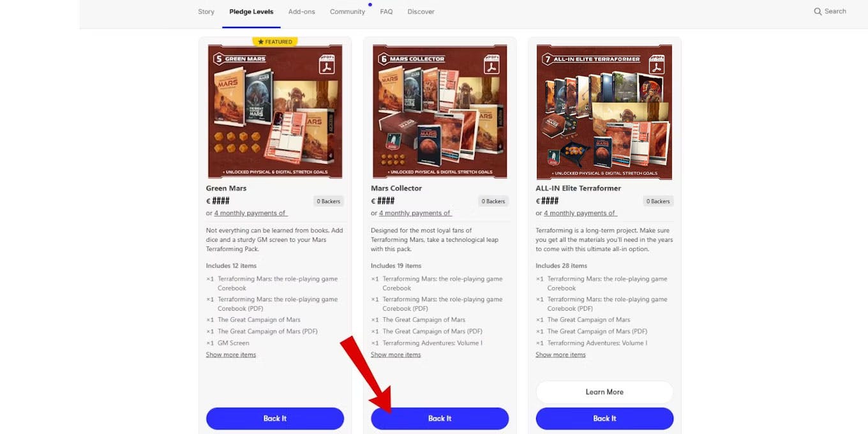Click the PDF icon on Green Mars image
Screen dimensions: 868x434
click(327, 64)
